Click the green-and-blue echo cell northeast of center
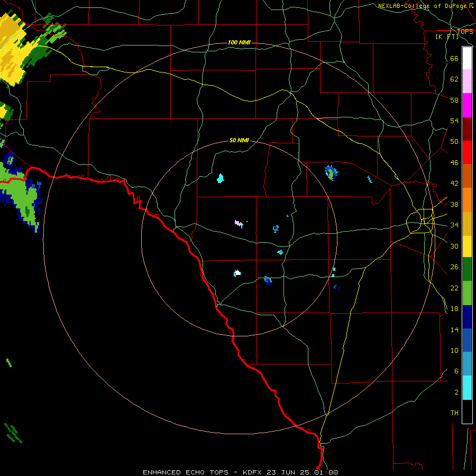The height and width of the screenshot is (476, 476). 331,173
